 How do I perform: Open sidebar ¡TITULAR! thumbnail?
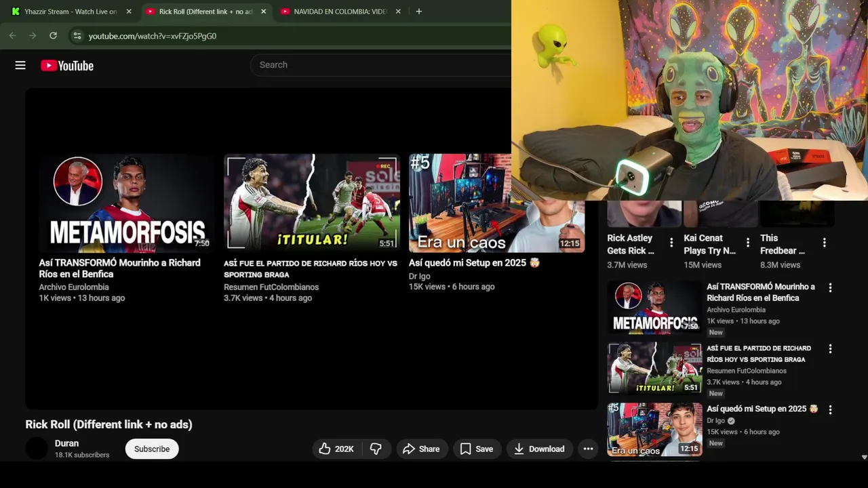654,368
